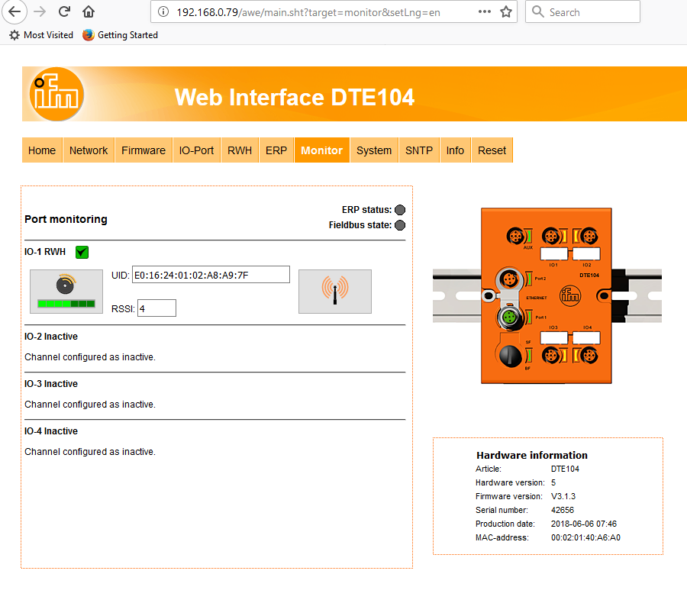Screen dimensions: 687x616
Task: Click the hardware version value 5
Action: 553,482
